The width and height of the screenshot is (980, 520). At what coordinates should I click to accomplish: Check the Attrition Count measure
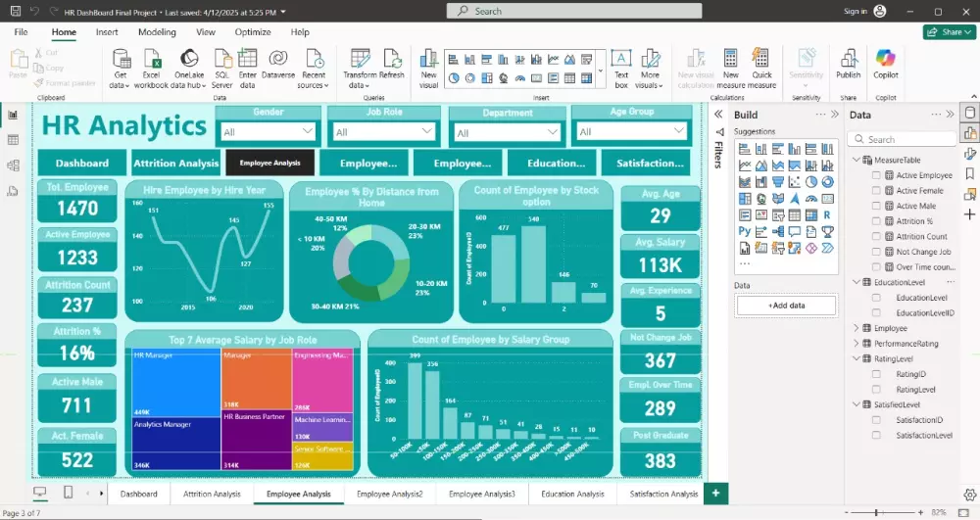click(876, 237)
